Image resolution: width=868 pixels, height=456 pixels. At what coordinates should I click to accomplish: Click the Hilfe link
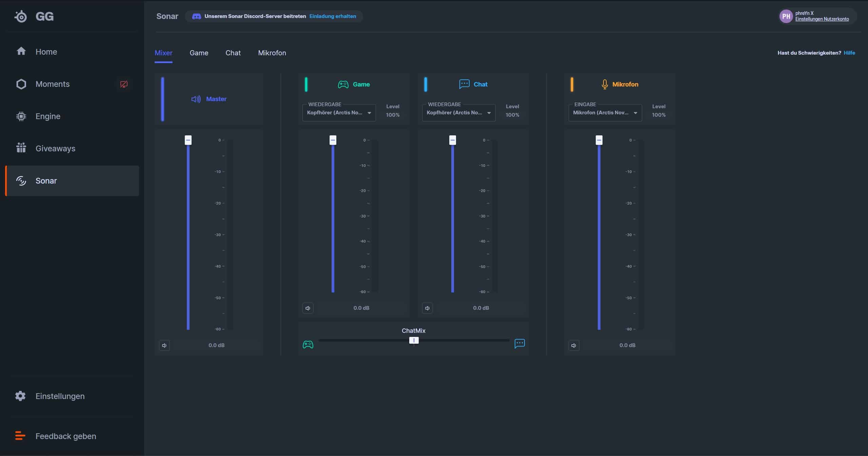[x=849, y=53]
